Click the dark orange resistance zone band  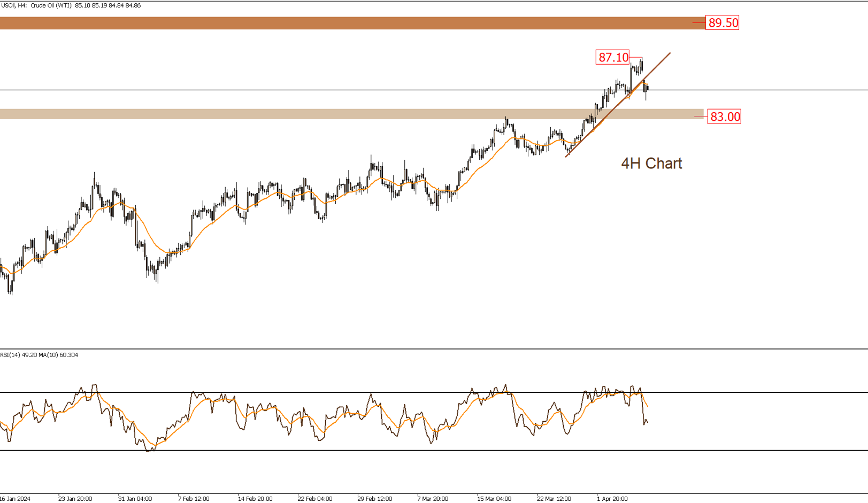point(348,23)
